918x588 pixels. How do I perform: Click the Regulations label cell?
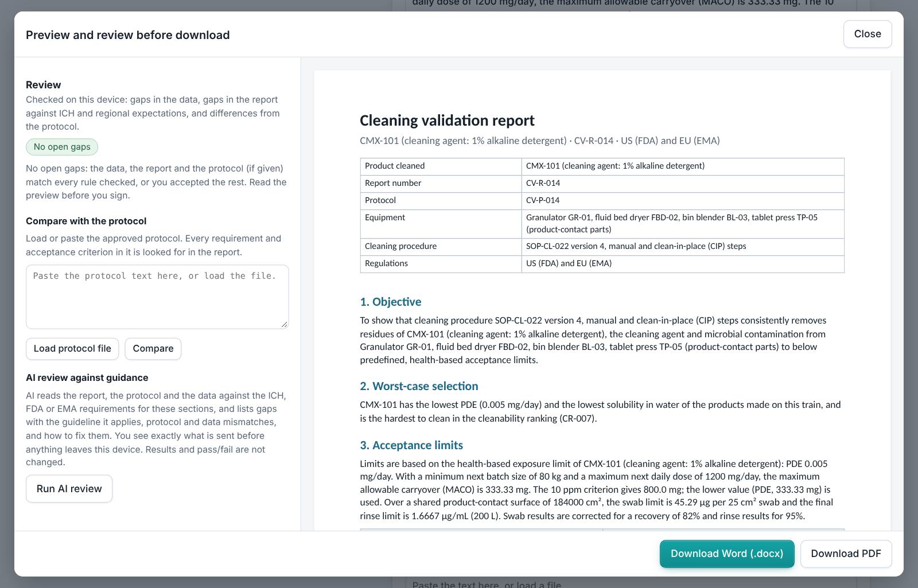pos(441,264)
